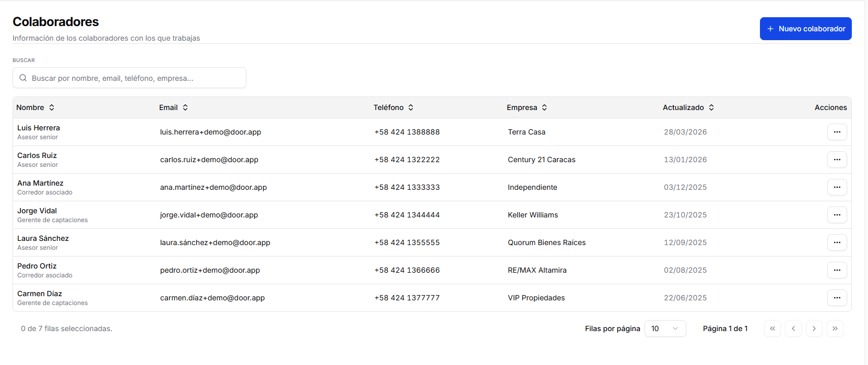Click phone number +58 424 1366666
Screen dimensions: 868x365
tap(407, 270)
